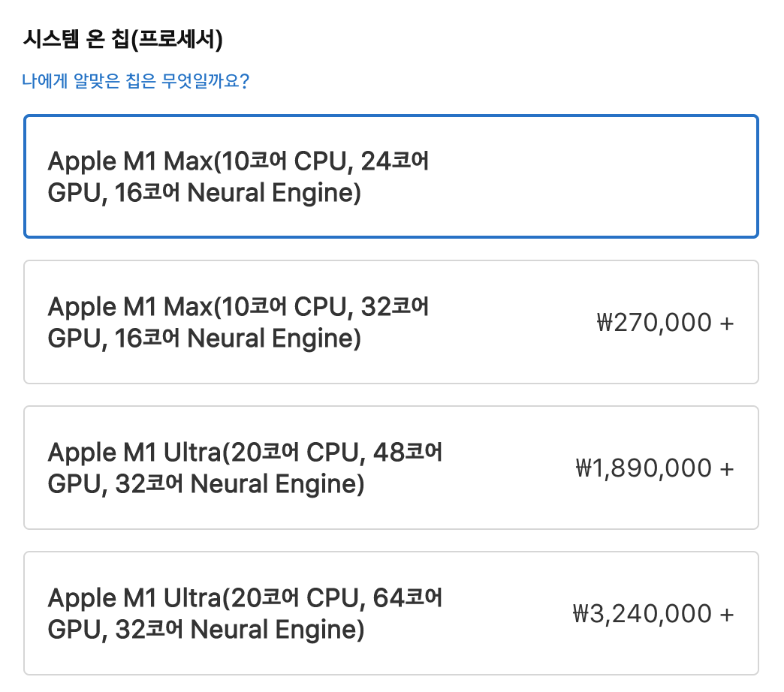
Task: Click the 'Apple M1 Ultra(20코어 CPU, 64코어' text line
Action: point(245,597)
